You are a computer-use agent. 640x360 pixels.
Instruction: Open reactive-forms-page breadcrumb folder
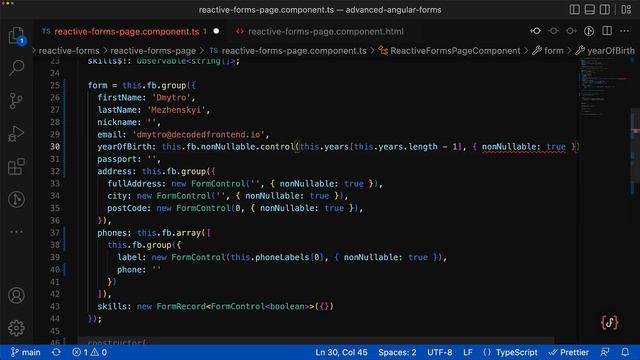click(x=153, y=51)
